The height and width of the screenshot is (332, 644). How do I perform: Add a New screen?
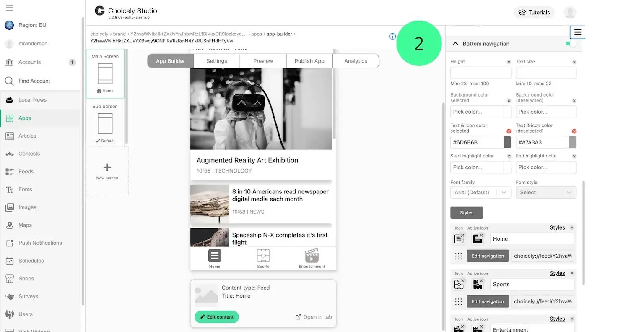pos(107,171)
